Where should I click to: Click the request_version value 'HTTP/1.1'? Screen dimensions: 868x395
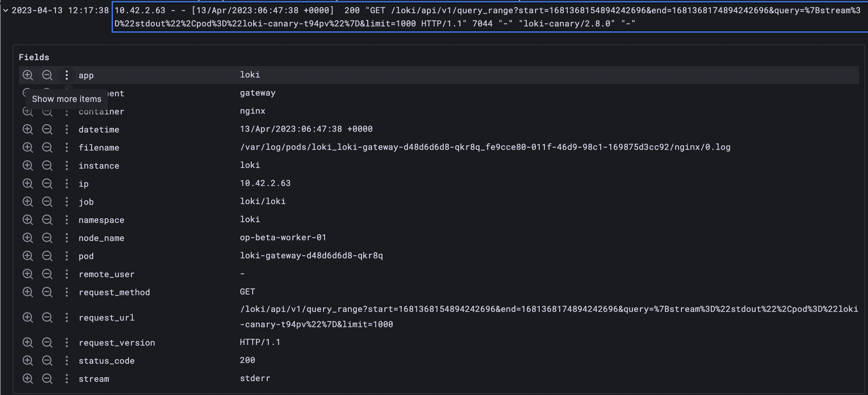coord(260,342)
